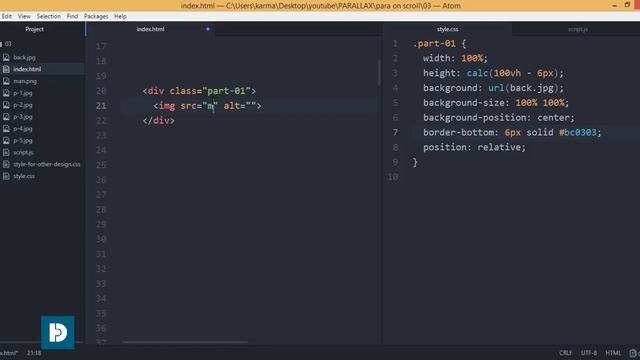This screenshot has height=360, width=640.
Task: Click the image icon next to p-1.jpg
Action: (x=6, y=93)
